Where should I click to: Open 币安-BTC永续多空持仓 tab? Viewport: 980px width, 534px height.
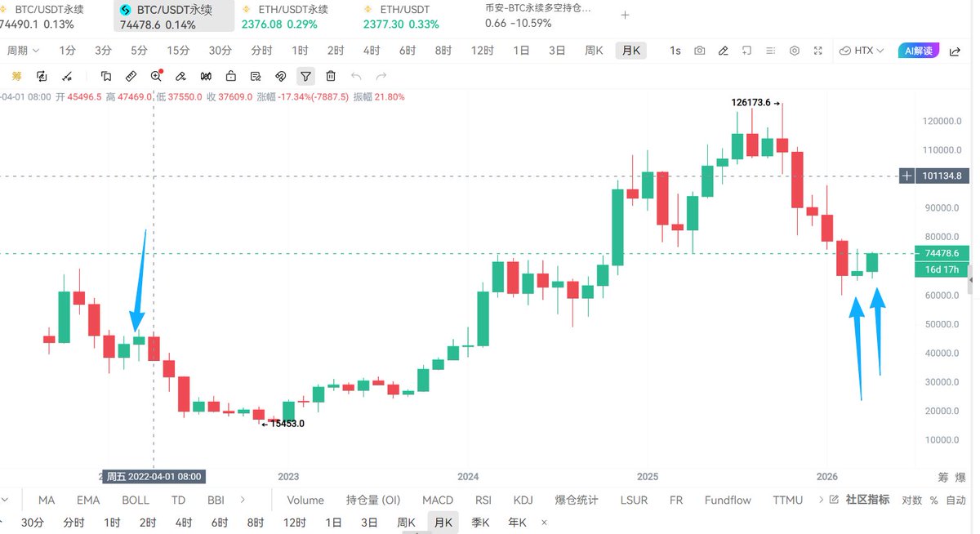click(x=537, y=16)
